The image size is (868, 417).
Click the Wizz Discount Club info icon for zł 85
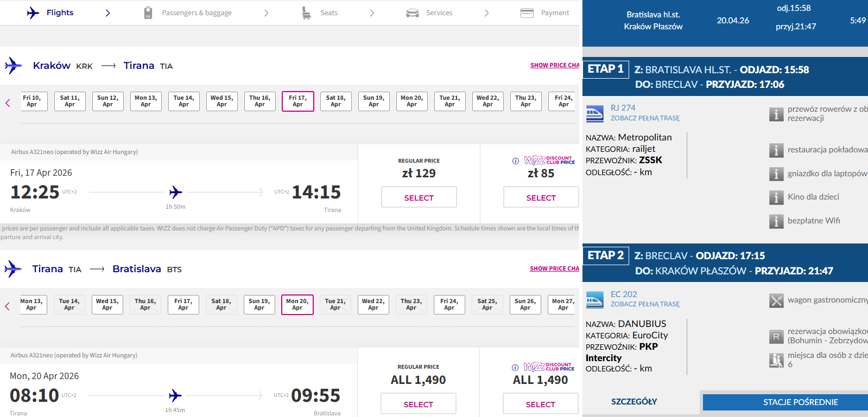click(x=516, y=161)
